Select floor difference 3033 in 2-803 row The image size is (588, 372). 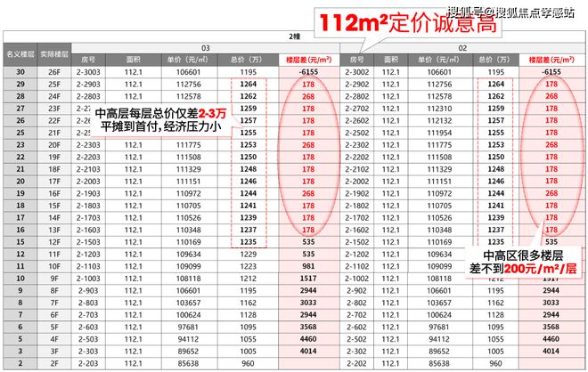click(x=308, y=303)
